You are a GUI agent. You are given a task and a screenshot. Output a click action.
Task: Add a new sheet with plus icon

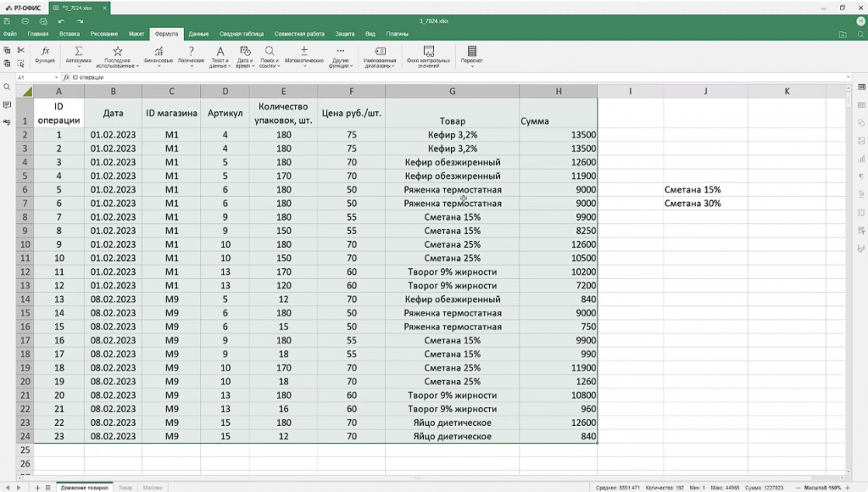click(37, 488)
